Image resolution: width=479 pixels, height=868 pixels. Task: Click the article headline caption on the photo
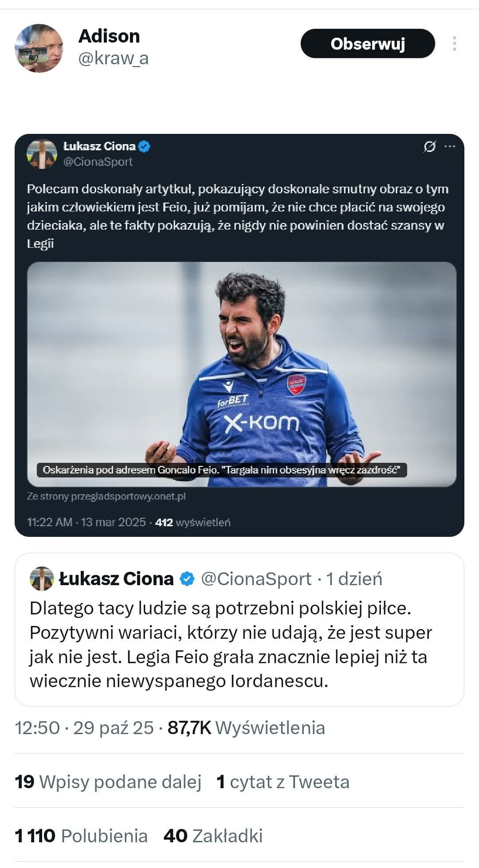(x=221, y=470)
